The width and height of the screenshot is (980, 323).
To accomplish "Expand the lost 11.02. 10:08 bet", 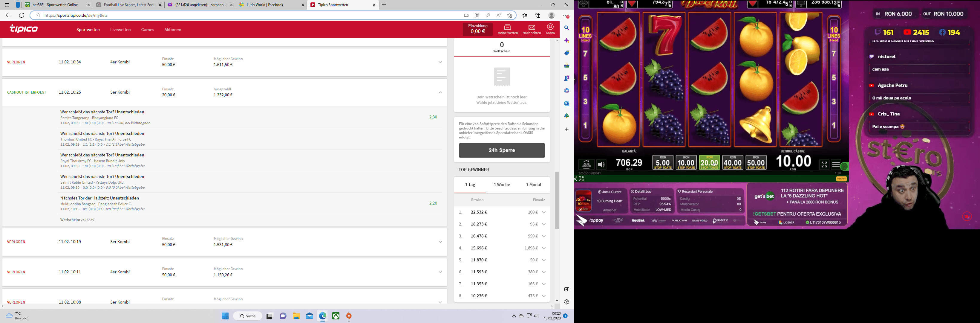I will tap(440, 302).
